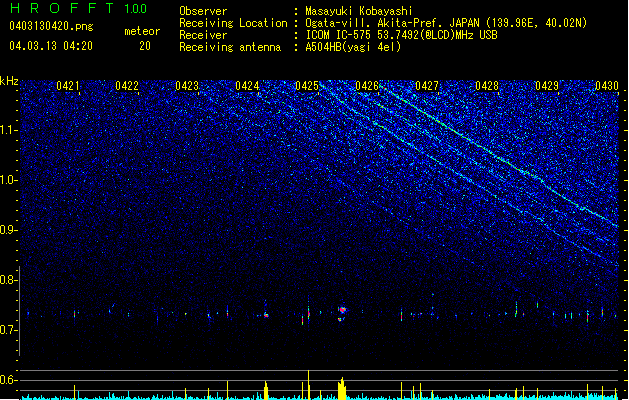Click the Observer field label
This screenshot has height=400, width=629.
[x=203, y=11]
